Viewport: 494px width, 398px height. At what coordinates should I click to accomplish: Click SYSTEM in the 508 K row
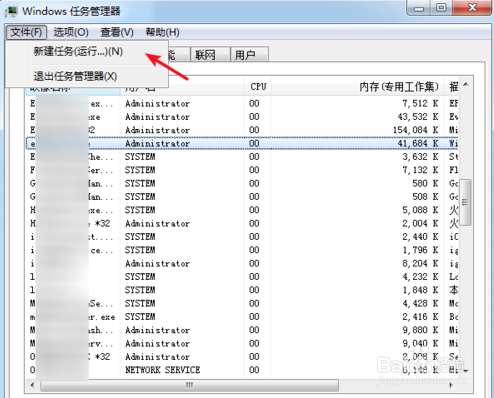coord(140,197)
